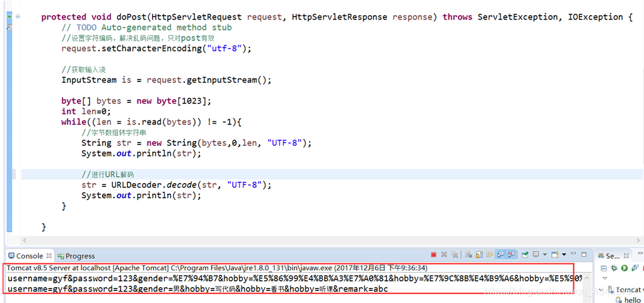Click the while loop condition line
This screenshot has width=644, height=303.
click(151, 122)
